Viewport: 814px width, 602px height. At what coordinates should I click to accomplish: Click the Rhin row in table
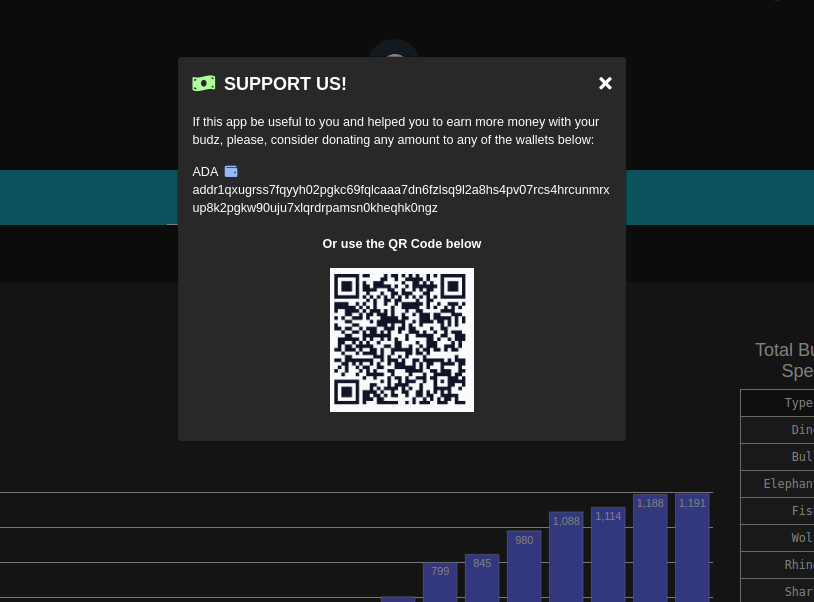click(777, 565)
